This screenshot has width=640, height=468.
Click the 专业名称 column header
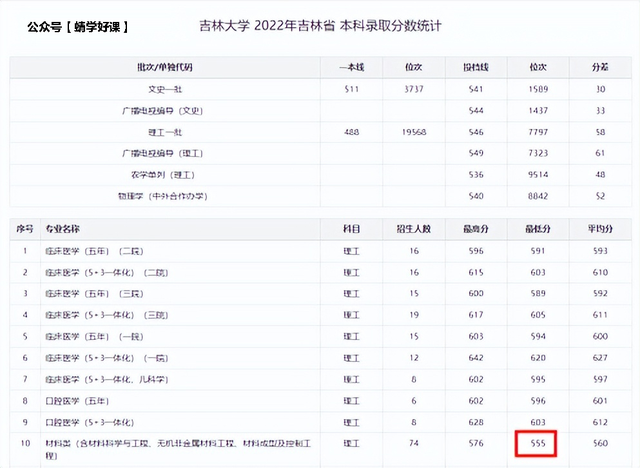[62, 229]
